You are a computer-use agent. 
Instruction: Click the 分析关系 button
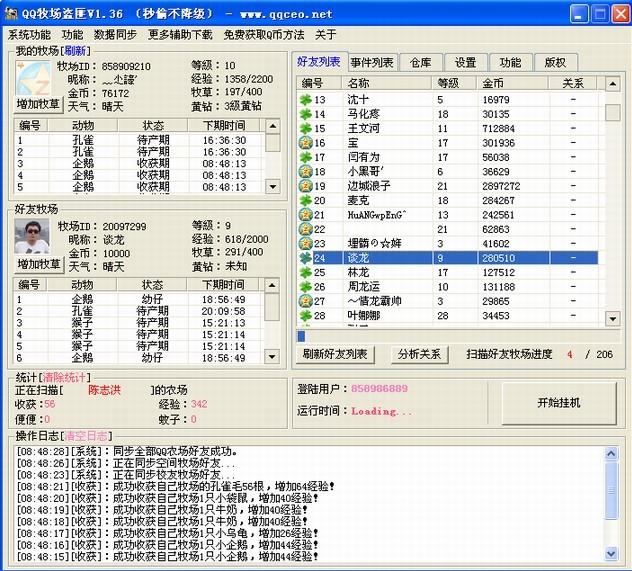coord(419,354)
